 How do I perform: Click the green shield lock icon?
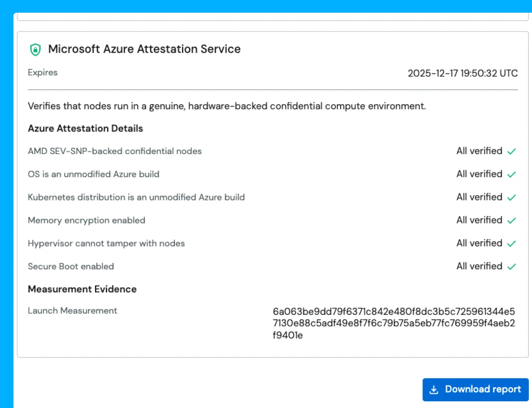[36, 50]
